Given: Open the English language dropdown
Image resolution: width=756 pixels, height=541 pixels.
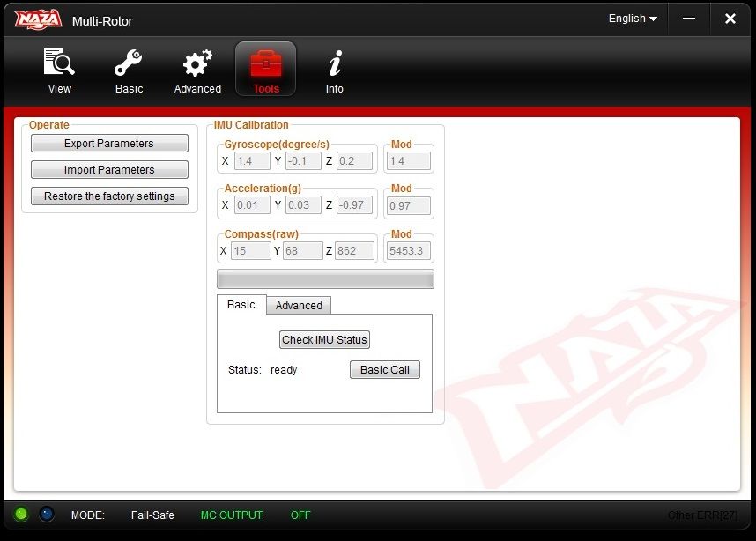Looking at the screenshot, I should point(633,19).
